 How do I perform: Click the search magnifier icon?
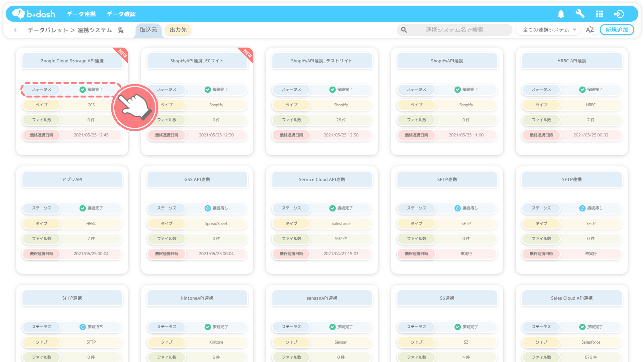404,30
